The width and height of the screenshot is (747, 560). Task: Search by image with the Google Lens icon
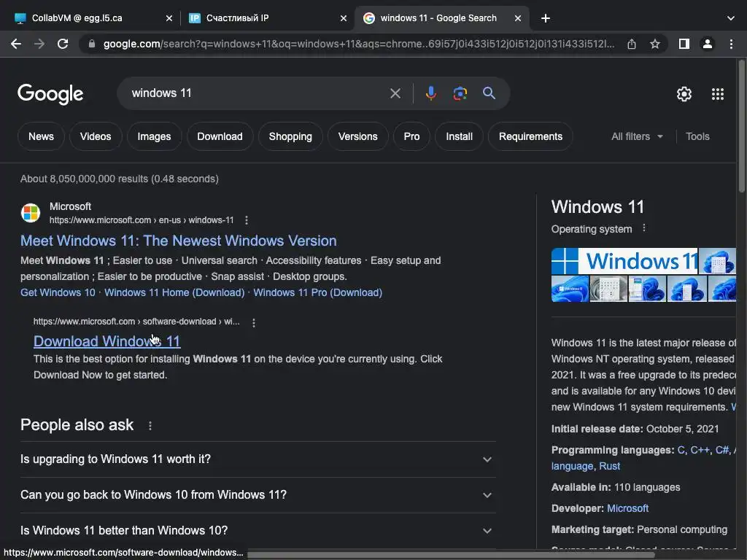460,93
